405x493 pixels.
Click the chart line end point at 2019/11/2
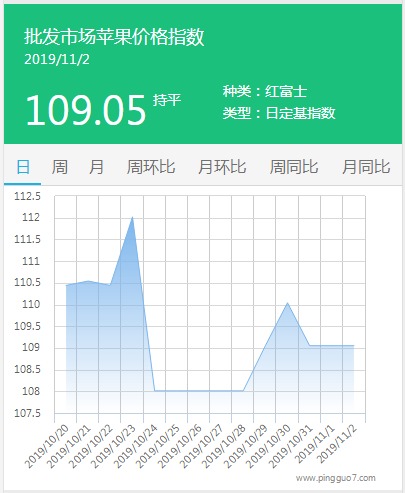[x=353, y=346]
